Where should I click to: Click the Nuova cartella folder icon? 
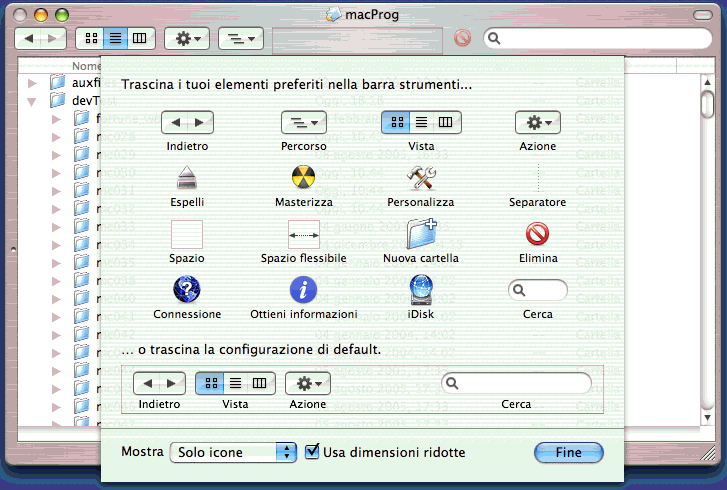(x=421, y=234)
